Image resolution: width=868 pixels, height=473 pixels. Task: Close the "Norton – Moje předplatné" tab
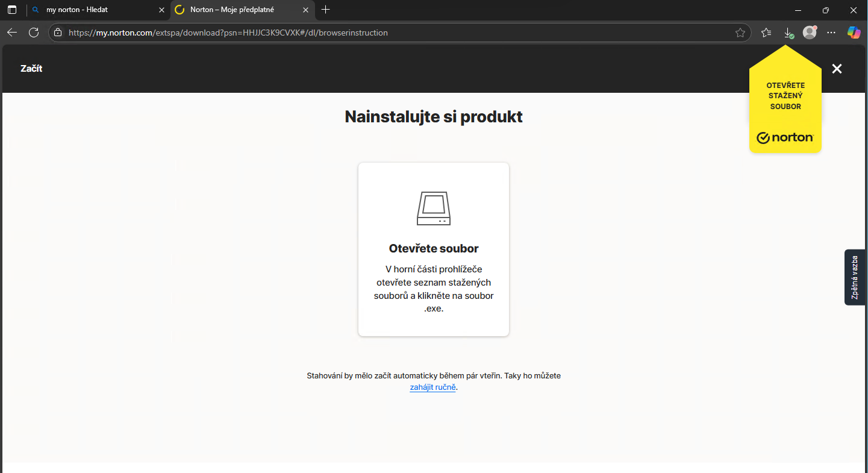(305, 10)
